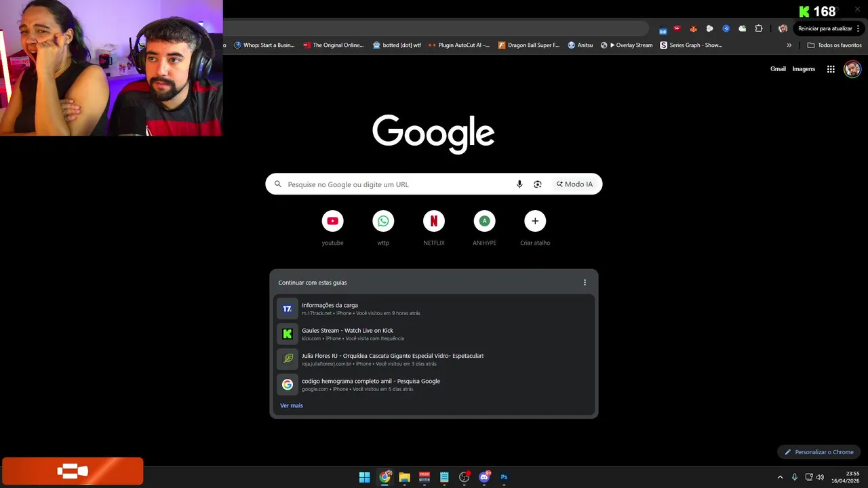Click the blue circular extension icon
The width and height of the screenshot is (868, 488).
[726, 28]
